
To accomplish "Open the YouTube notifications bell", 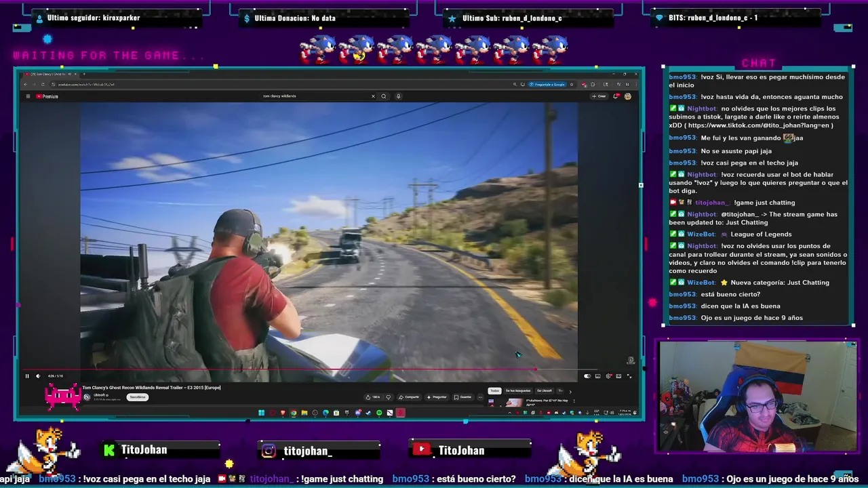I will pyautogui.click(x=616, y=96).
